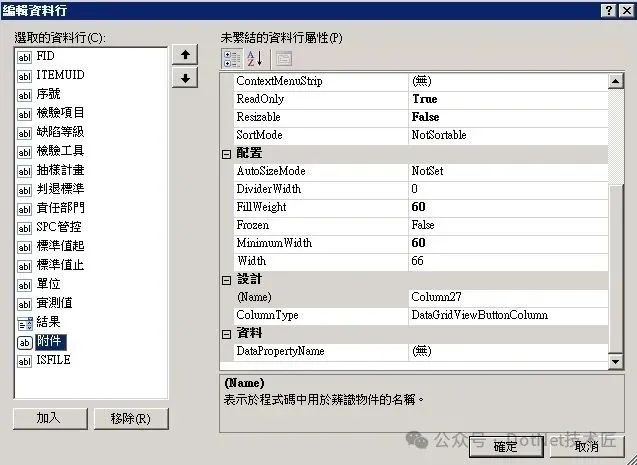Edit the (Name) value Column27
The height and width of the screenshot is (465, 637).
coord(508,297)
